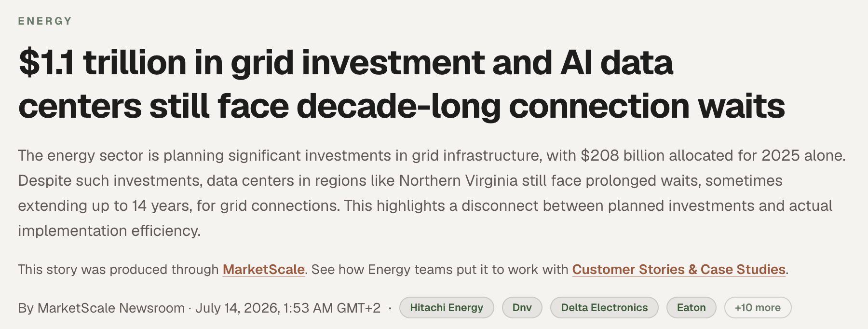This screenshot has width=868, height=329.
Task: Click "This story was produced through" text
Action: point(118,269)
